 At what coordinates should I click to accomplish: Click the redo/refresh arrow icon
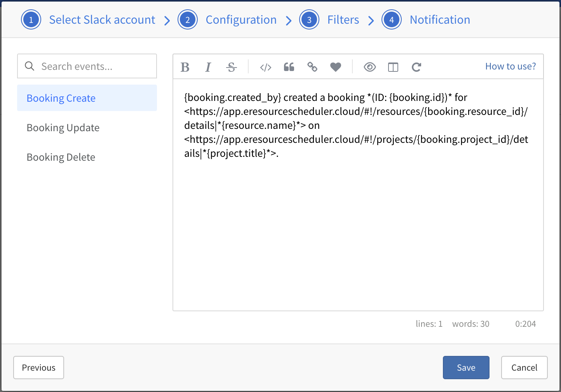pos(416,67)
